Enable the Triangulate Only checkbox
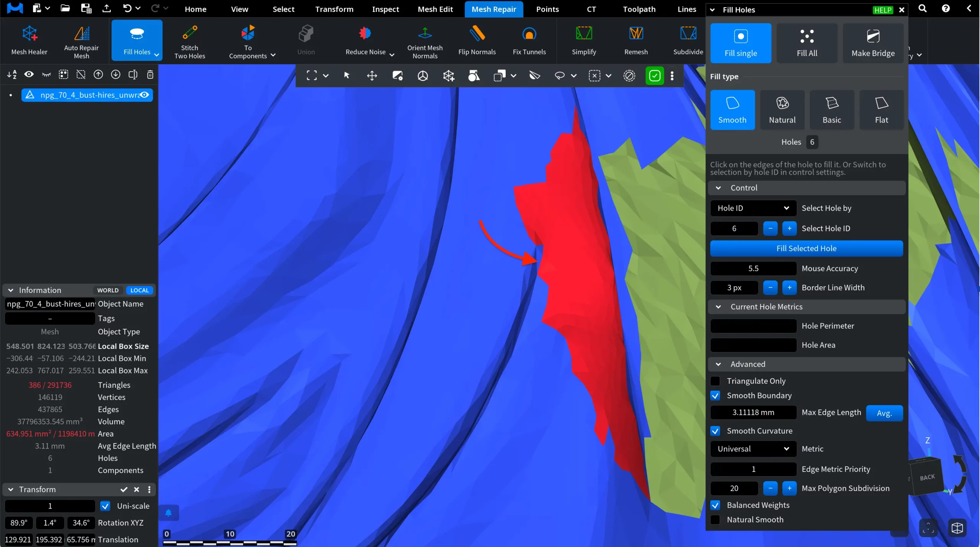 (x=715, y=381)
